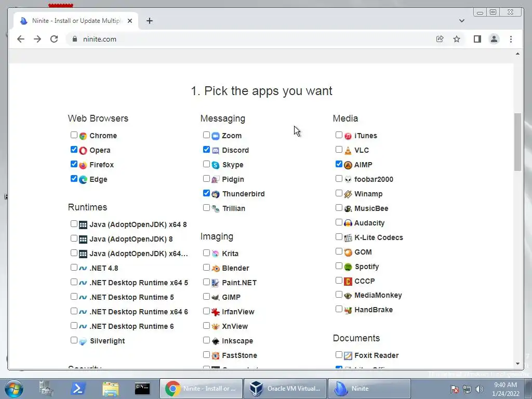Viewport: 532px width, 399px height.
Task: Click the Chrome app icon in Web Browsers
Action: [x=83, y=136]
